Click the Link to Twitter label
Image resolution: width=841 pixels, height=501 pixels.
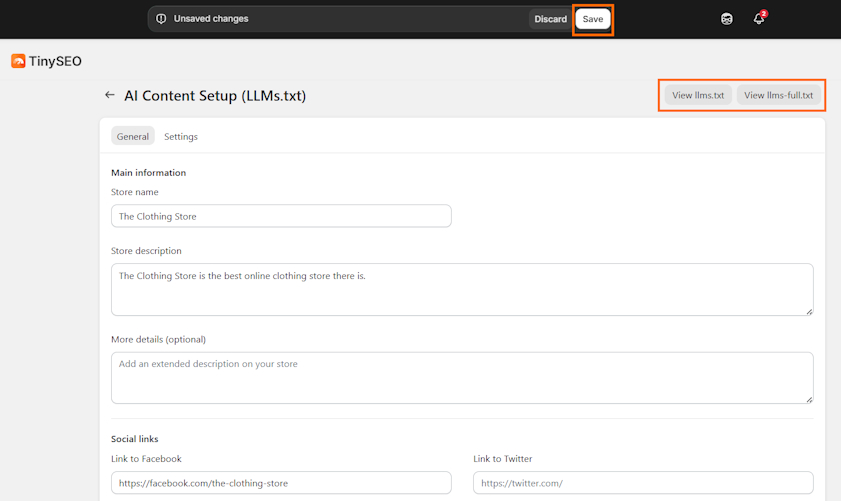point(503,459)
